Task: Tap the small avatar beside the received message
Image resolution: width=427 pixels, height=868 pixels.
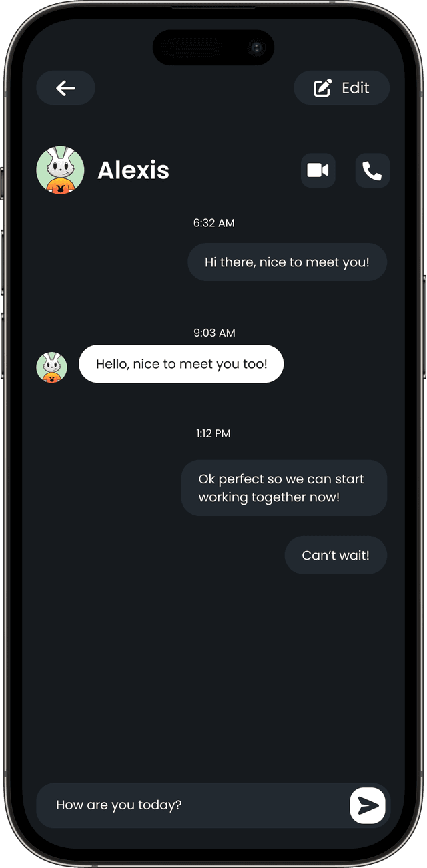Action: 51,367
